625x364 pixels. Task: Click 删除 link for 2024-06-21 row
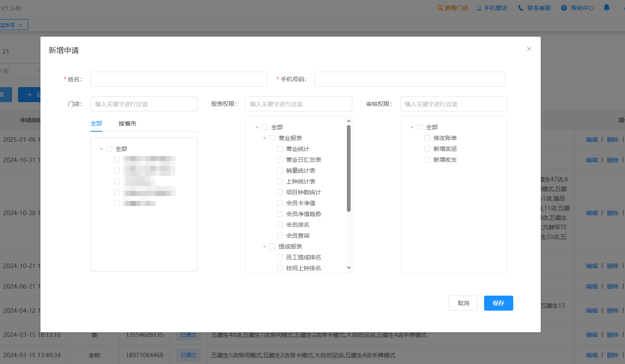(x=612, y=286)
